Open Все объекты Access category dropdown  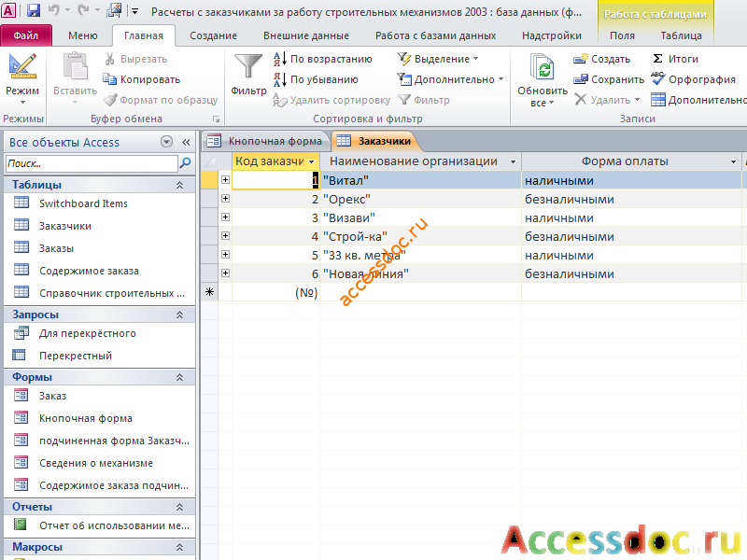166,142
